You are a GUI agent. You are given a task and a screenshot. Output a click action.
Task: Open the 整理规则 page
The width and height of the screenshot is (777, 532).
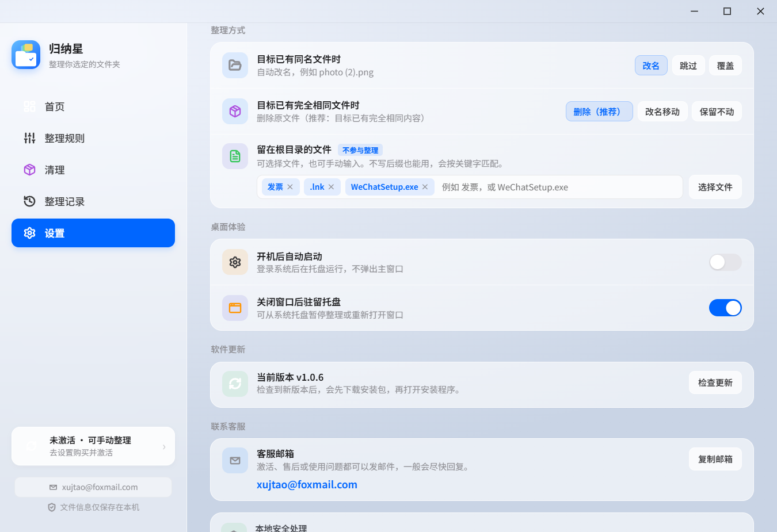(x=93, y=138)
